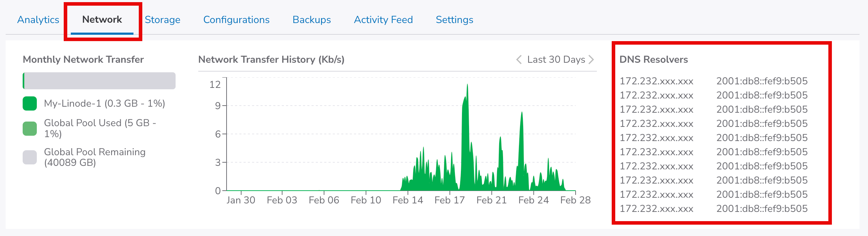
Task: Switch to the Storage tab
Action: click(162, 20)
